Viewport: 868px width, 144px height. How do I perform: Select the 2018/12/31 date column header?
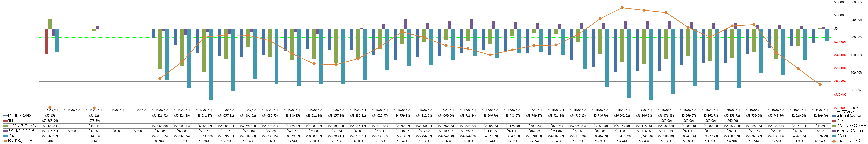pos(622,110)
